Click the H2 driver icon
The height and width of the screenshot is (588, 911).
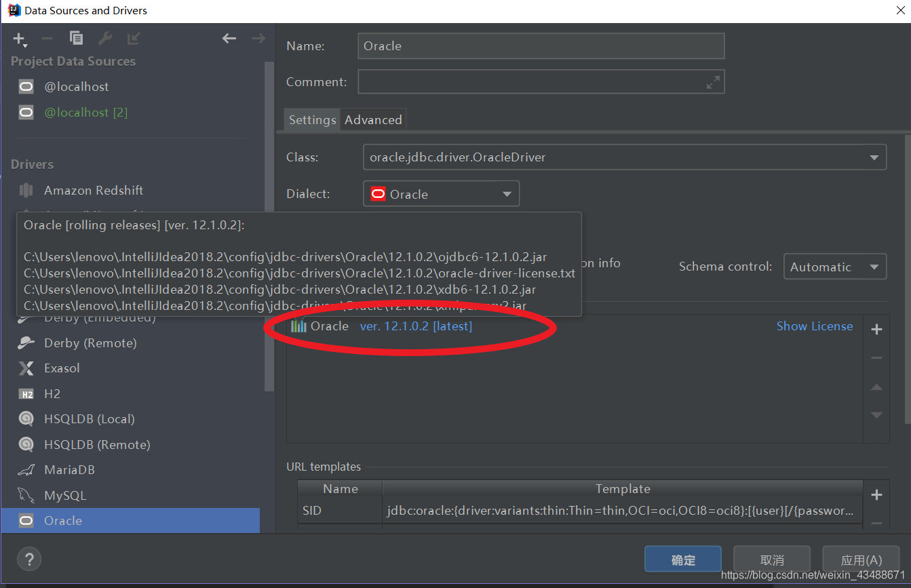(26, 394)
